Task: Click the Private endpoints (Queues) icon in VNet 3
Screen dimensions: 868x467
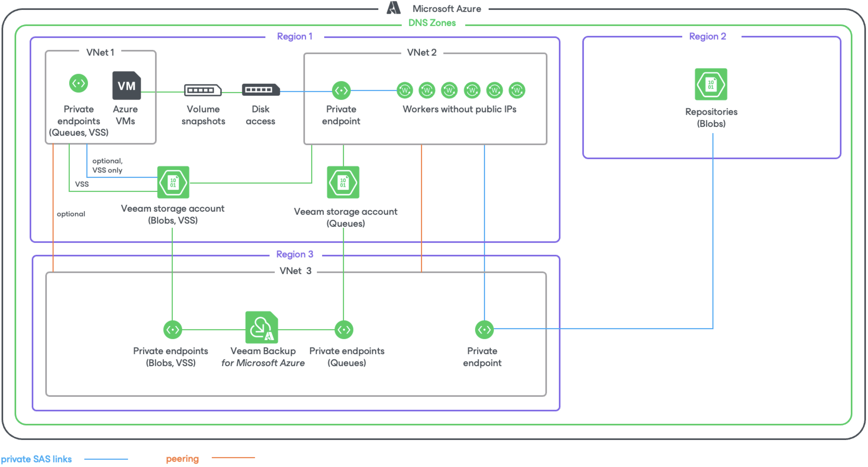Action: (x=344, y=329)
